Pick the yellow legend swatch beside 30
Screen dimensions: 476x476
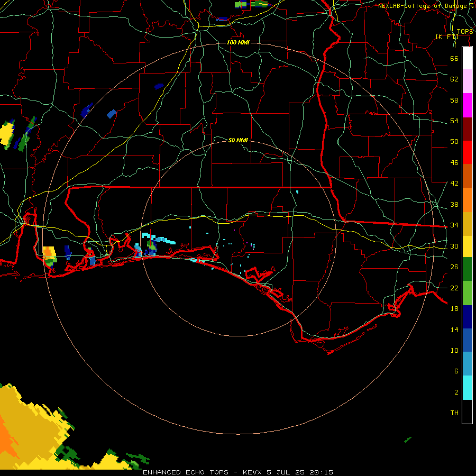pyautogui.click(x=467, y=246)
